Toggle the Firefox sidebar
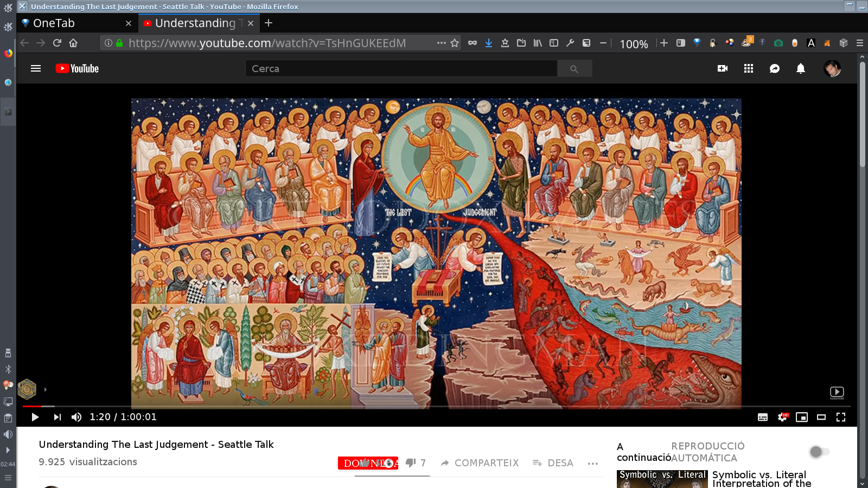The height and width of the screenshot is (488, 868). point(554,43)
